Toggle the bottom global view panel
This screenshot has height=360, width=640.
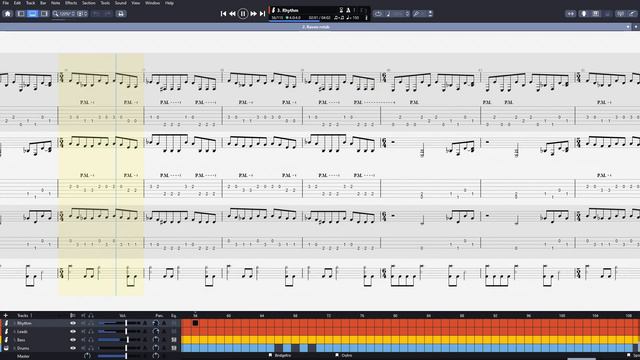[x=32, y=14]
